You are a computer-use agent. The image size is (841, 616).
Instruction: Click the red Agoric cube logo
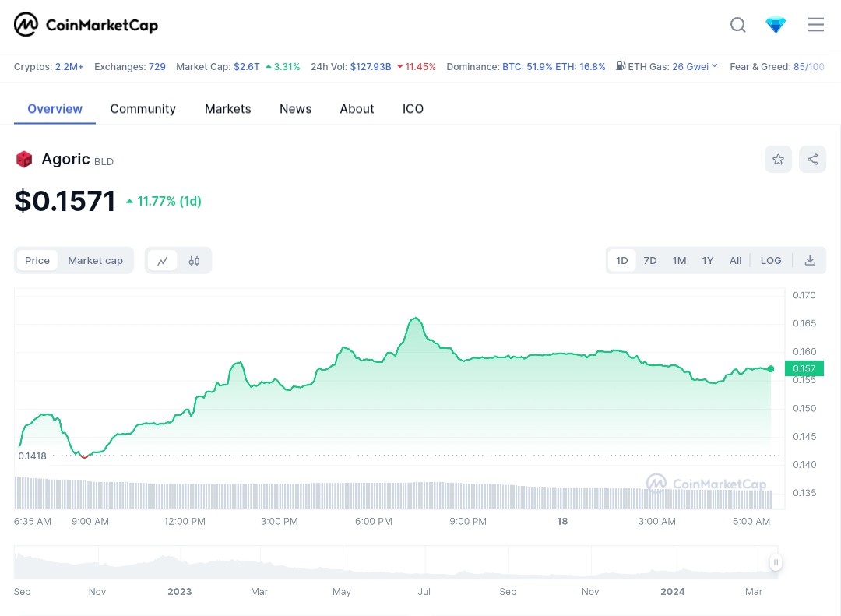pyautogui.click(x=24, y=160)
